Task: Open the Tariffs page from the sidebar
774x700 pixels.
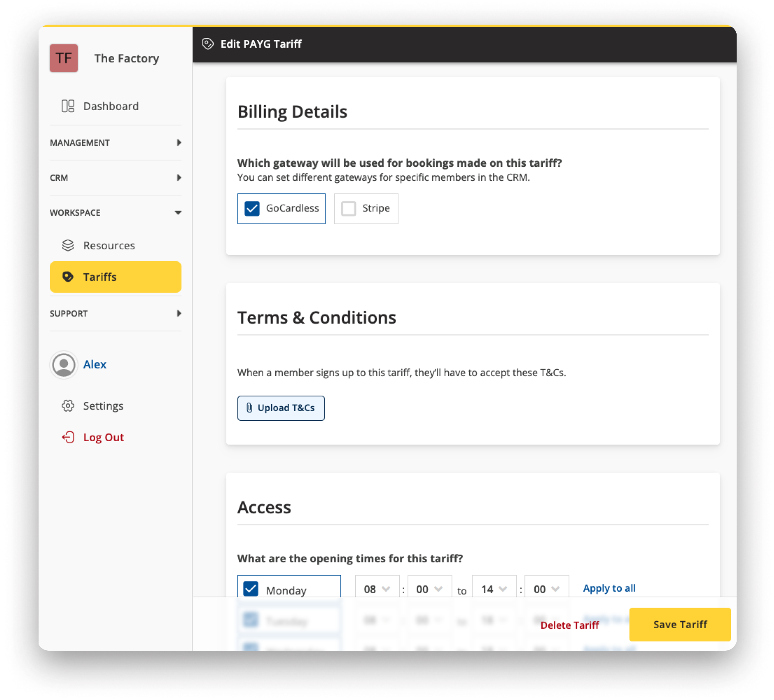Action: click(x=100, y=277)
